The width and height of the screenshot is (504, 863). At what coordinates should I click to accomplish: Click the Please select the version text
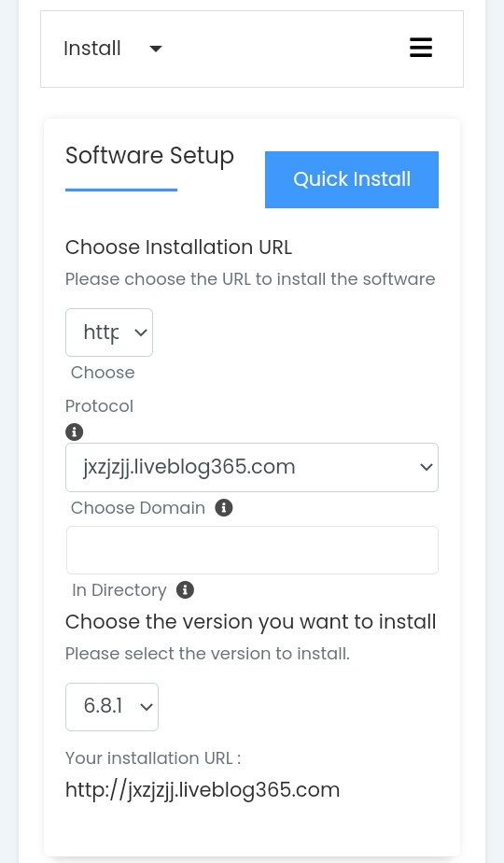207,653
